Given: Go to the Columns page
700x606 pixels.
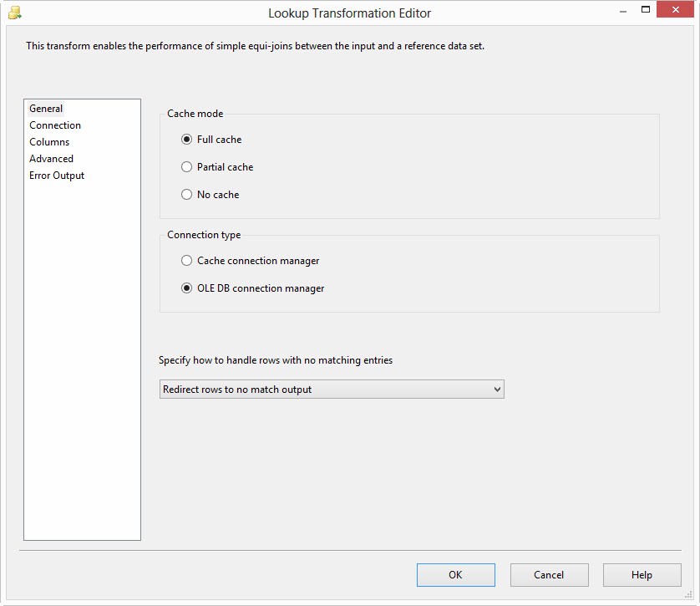Looking at the screenshot, I should [49, 142].
